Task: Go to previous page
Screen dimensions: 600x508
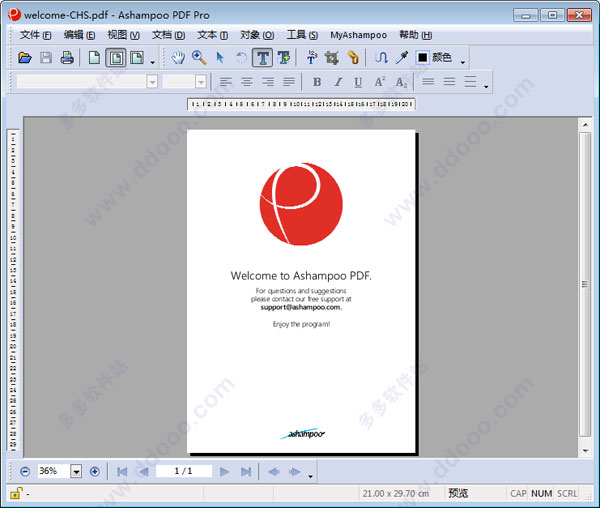Action: tap(143, 472)
